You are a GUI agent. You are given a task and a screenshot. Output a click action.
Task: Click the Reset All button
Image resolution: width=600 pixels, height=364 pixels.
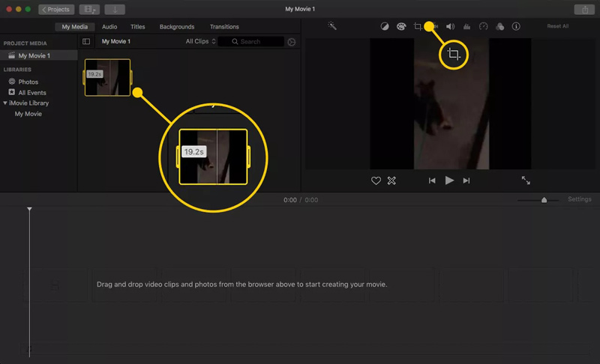pyautogui.click(x=557, y=26)
